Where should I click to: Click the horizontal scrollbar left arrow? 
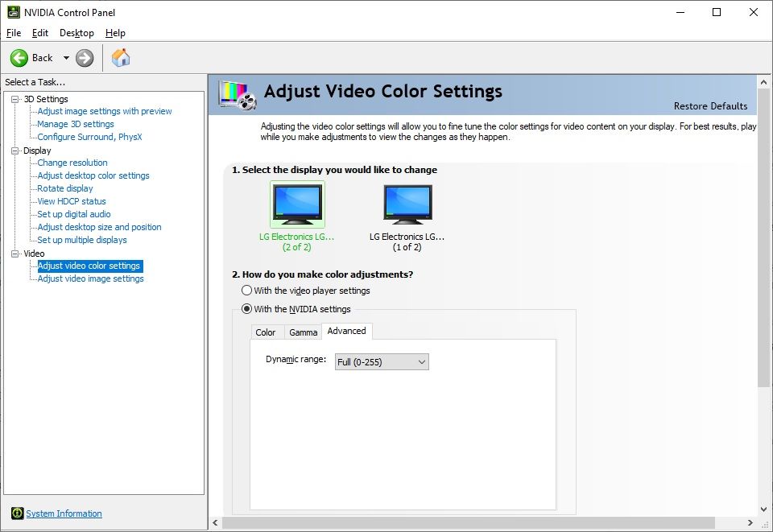click(215, 522)
